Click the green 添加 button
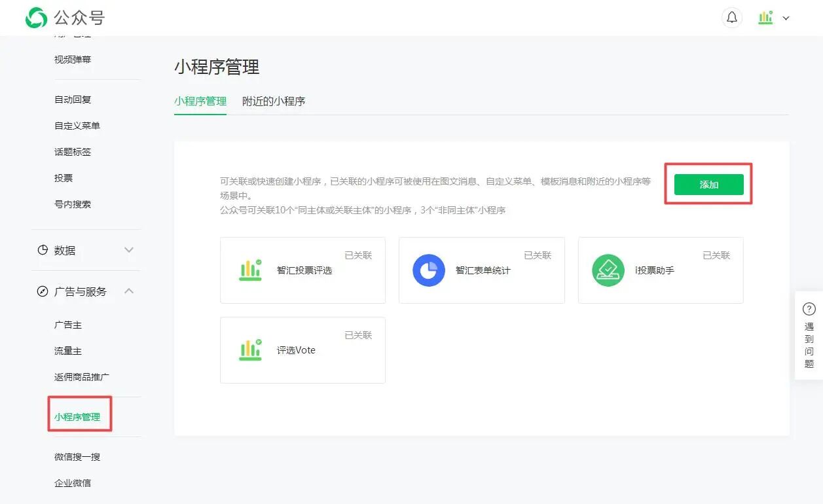Viewport: 823px width, 504px height. point(709,185)
